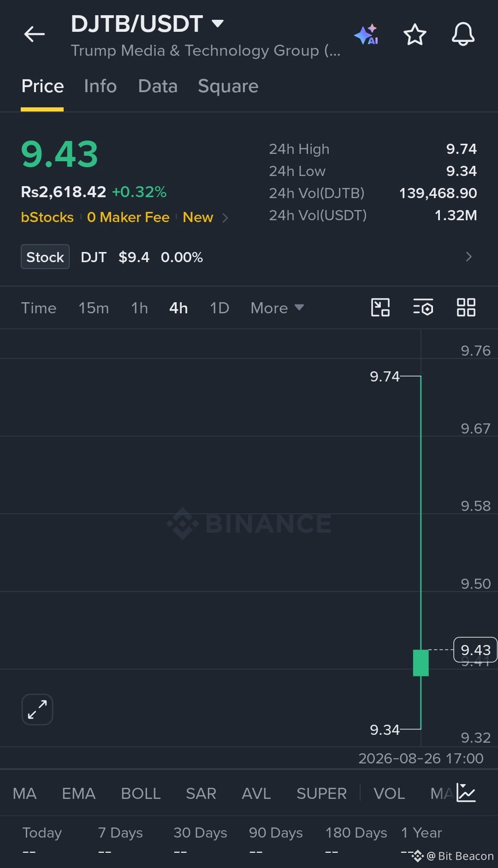Switch to the Data tab
The image size is (498, 868).
pos(158,86)
